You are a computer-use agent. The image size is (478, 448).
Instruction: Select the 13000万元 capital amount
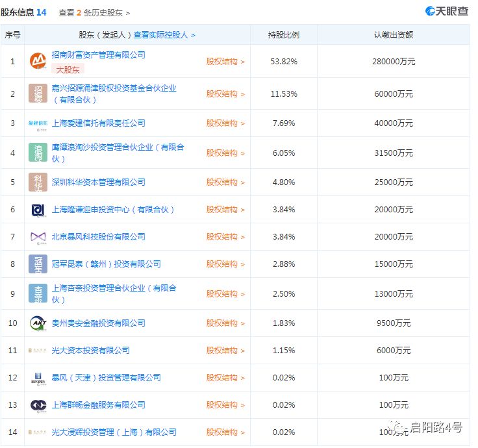[394, 293]
